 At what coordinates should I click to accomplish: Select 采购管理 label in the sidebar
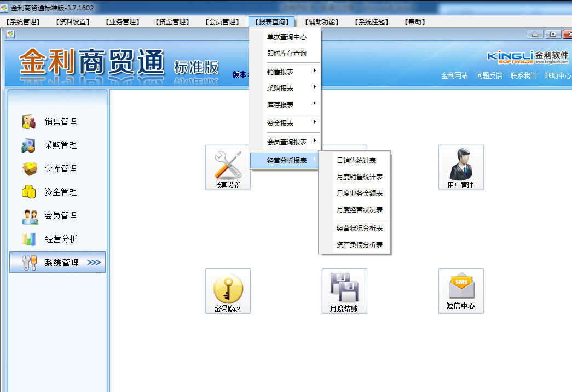tap(61, 145)
